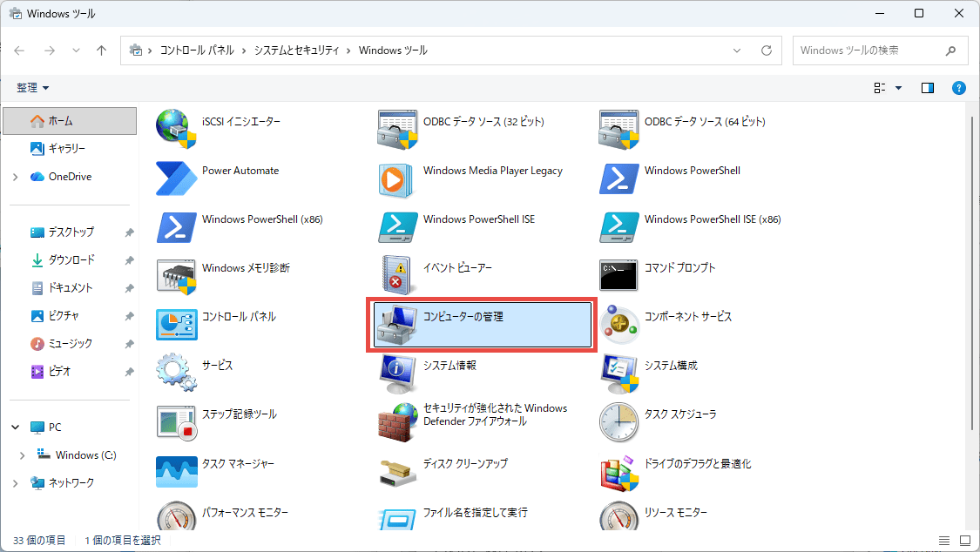Select the サービス gear icon
980x552 pixels.
click(177, 373)
